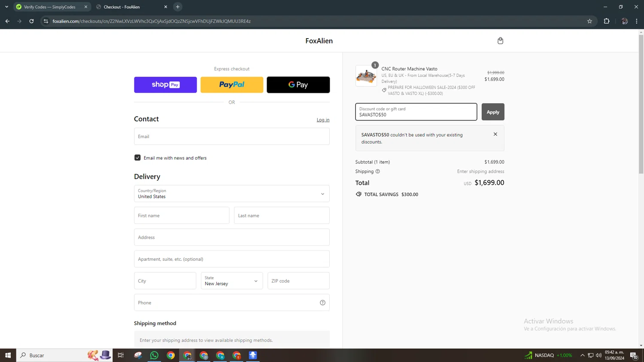Close the Checkout - FoxAlien tab

pos(166,7)
